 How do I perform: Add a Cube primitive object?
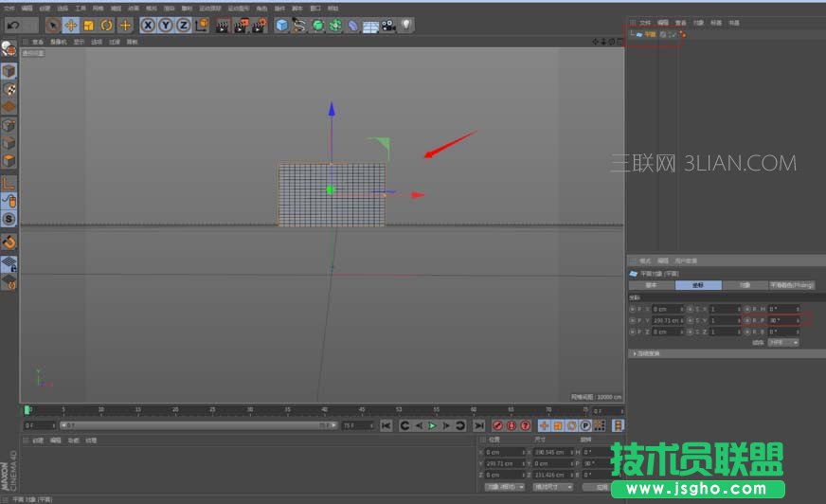pyautogui.click(x=282, y=26)
